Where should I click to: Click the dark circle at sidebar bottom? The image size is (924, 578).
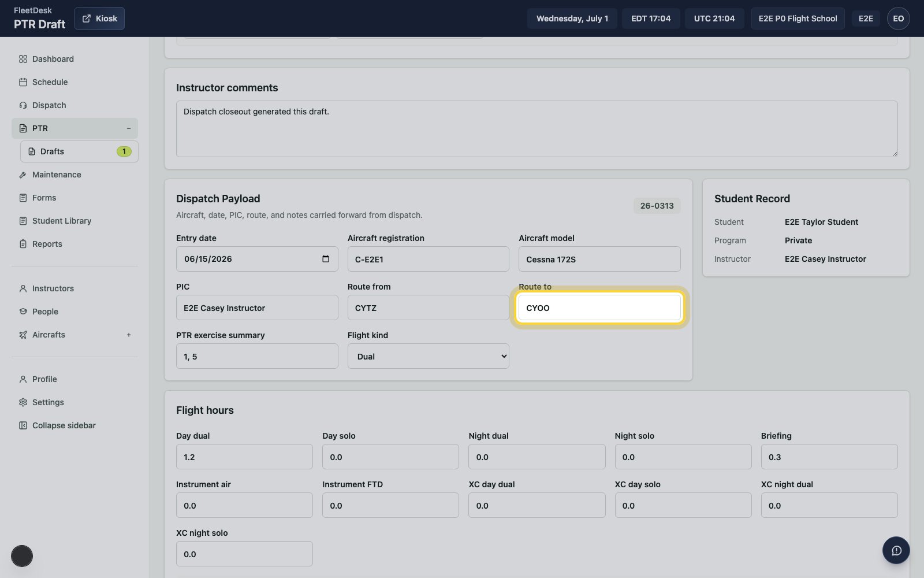[22, 556]
